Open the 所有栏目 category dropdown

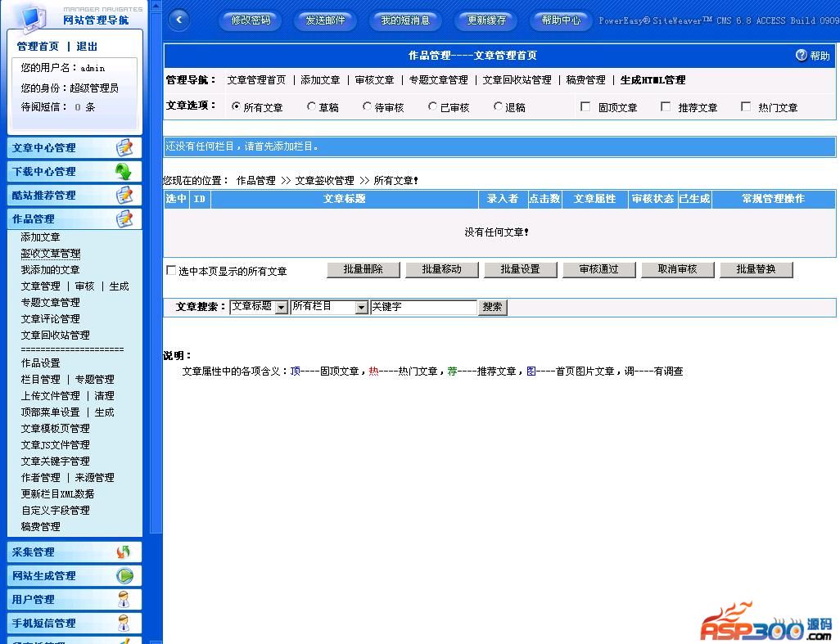(x=362, y=308)
